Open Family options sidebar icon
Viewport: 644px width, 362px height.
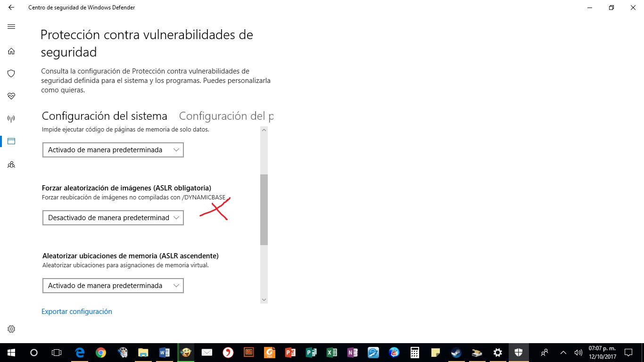click(x=11, y=165)
